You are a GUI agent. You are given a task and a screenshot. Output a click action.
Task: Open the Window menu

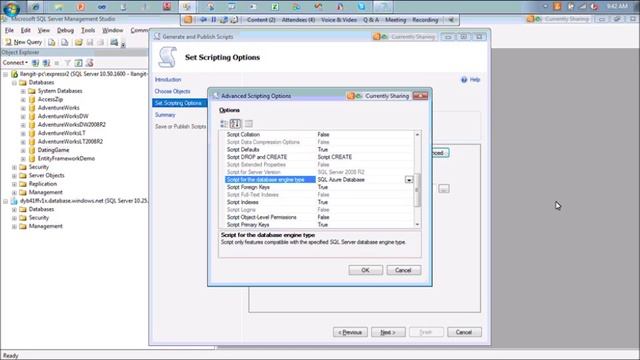click(x=113, y=30)
